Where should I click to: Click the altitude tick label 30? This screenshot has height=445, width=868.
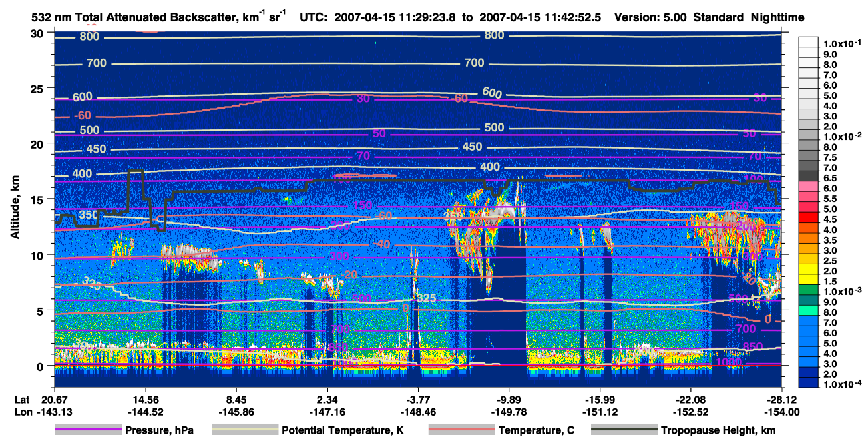[38, 33]
